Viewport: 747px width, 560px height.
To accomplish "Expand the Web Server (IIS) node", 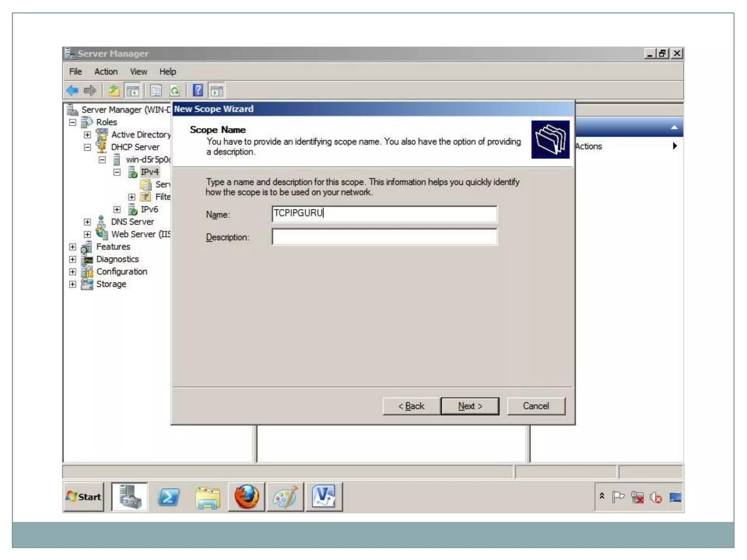I will click(87, 234).
